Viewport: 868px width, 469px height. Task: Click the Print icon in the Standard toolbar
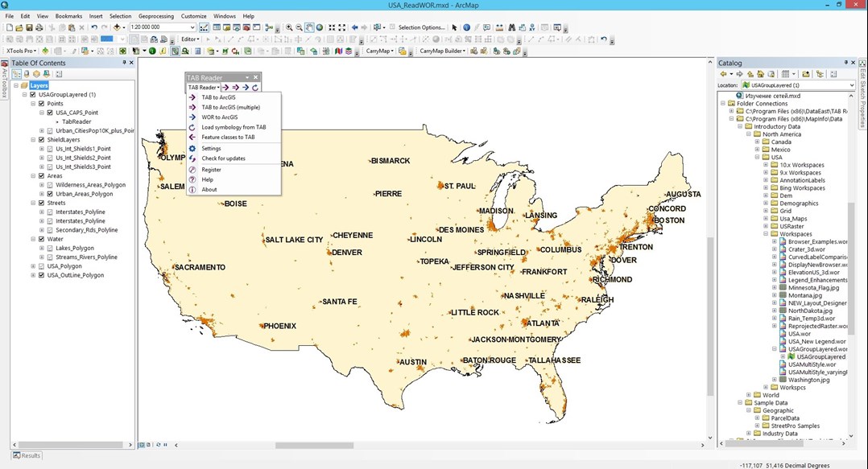click(39, 27)
